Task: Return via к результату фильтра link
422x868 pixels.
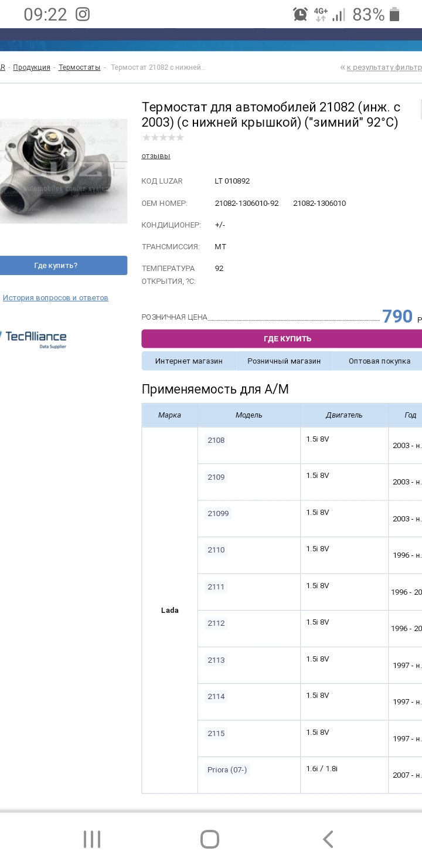Action: (x=383, y=67)
